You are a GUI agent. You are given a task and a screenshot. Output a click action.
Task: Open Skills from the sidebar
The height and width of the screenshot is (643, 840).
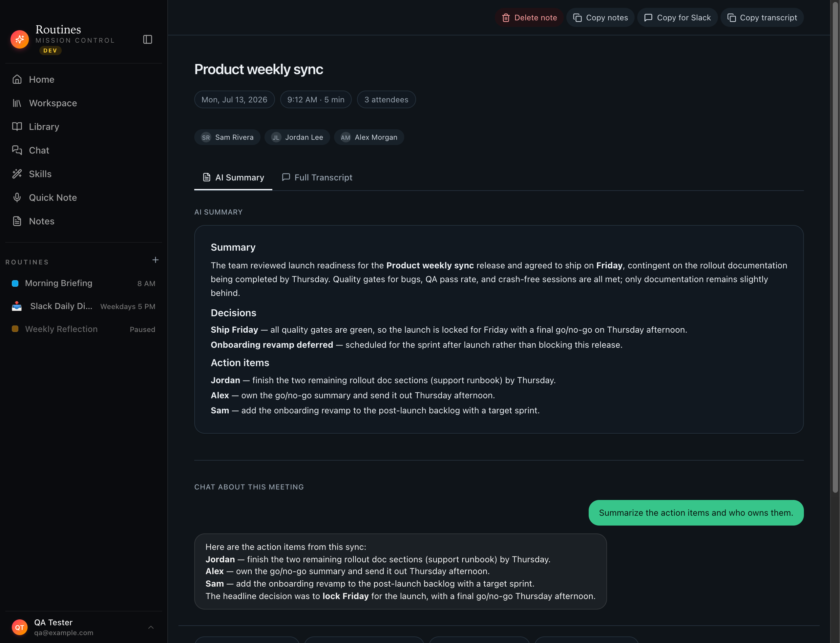(83, 174)
